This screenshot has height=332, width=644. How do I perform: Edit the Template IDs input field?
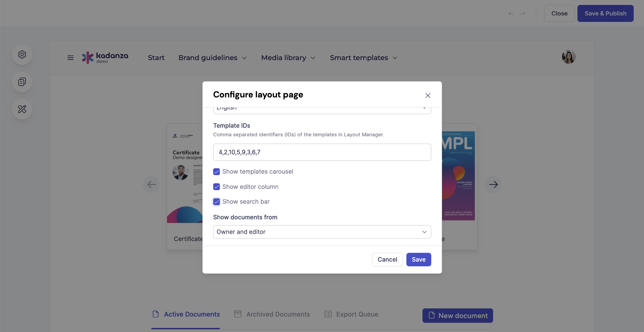(x=322, y=152)
